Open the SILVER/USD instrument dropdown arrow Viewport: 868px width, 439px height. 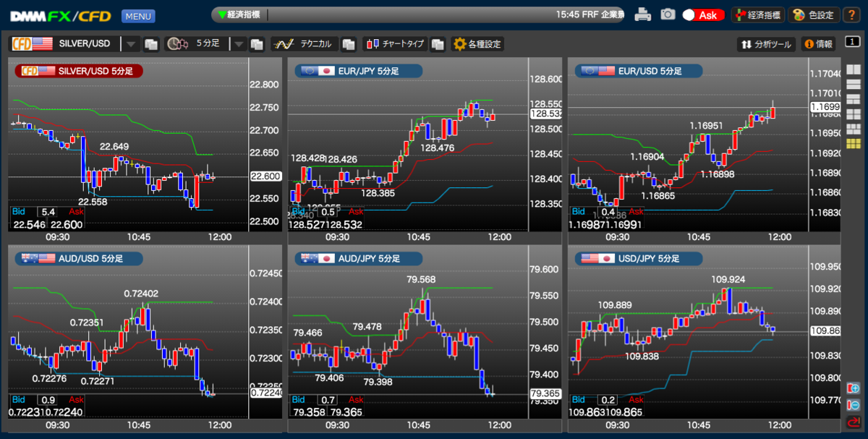point(130,44)
